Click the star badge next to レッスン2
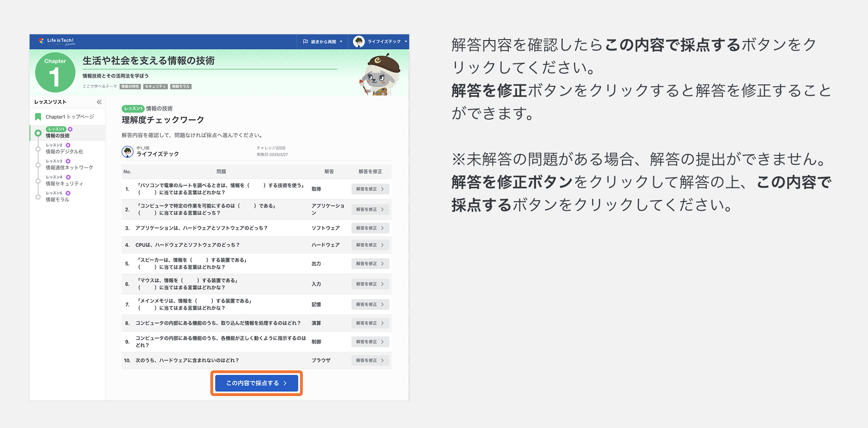The height and width of the screenshot is (428, 868). pos(68,145)
